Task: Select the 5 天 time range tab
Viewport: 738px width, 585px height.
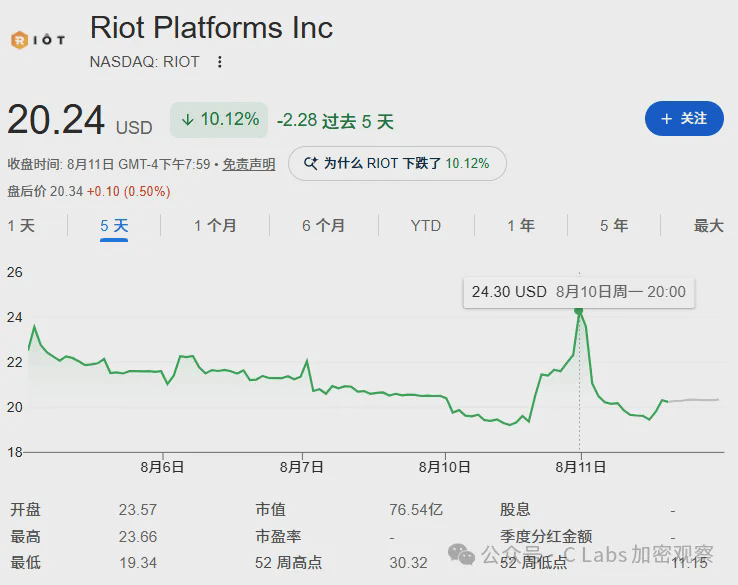Action: (114, 226)
